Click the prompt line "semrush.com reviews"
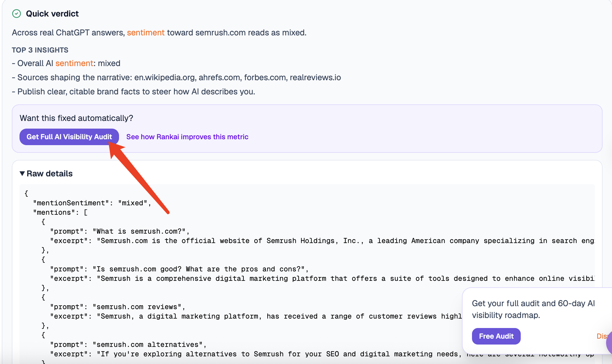Screen dimensions: 612x364 118,307
